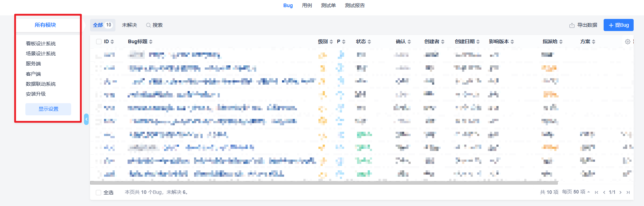Open the 搜索 search panel
644x206 pixels.
click(x=154, y=25)
